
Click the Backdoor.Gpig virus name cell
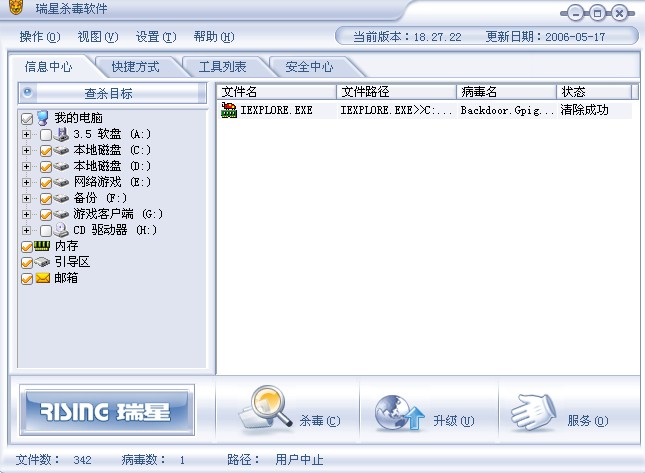(x=507, y=110)
